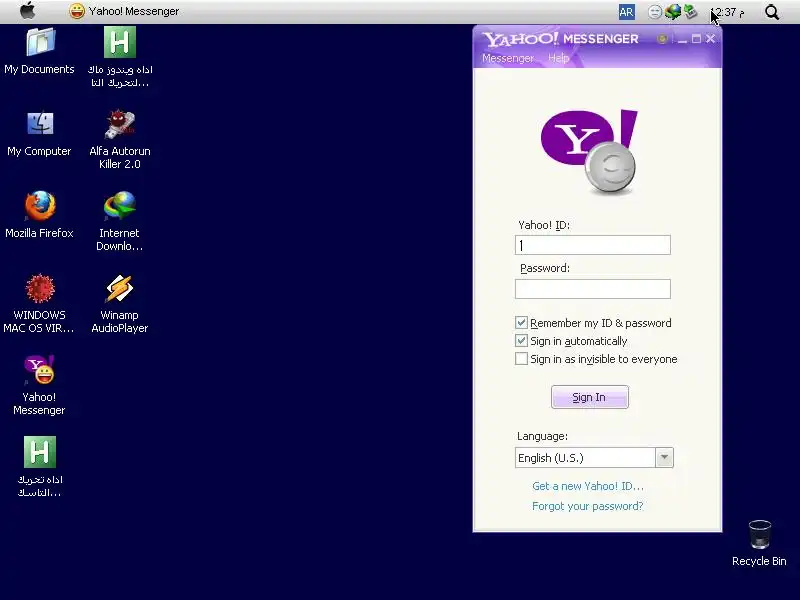The image size is (800, 600).
Task: Open the Recycle Bin
Action: (x=760, y=534)
